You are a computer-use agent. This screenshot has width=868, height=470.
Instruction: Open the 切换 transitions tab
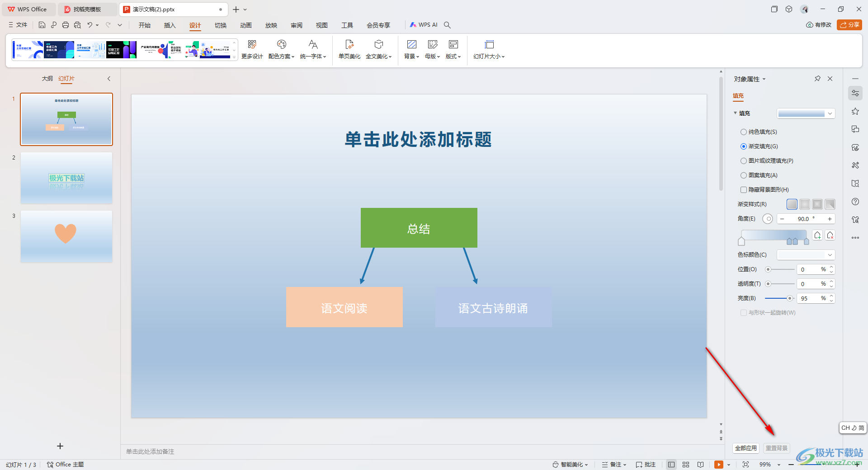point(221,25)
